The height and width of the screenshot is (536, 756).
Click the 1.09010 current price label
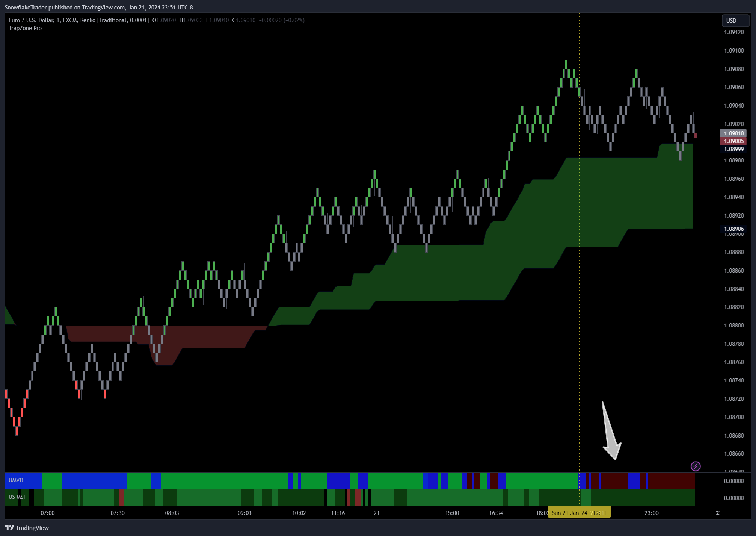click(733, 133)
